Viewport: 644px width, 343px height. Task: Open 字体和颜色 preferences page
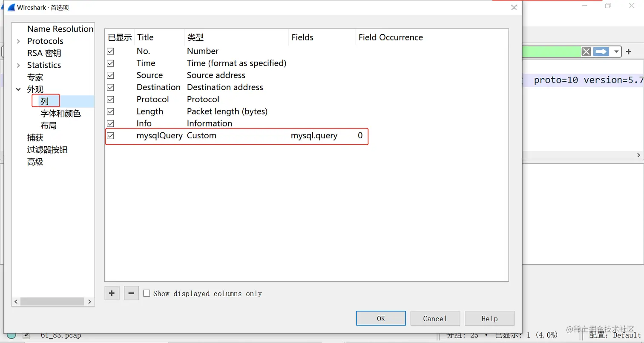(60, 114)
